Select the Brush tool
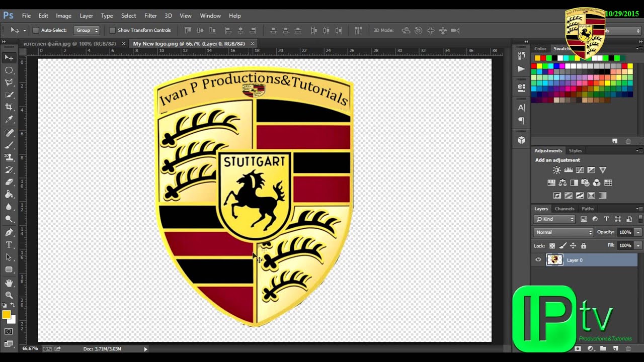Screen dimensions: 644x362 click(9, 145)
